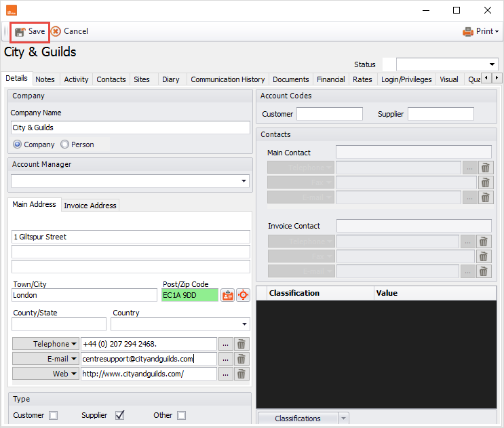Image resolution: width=504 pixels, height=428 pixels.
Task: Delete Main Contact telephone with trash icon
Action: point(486,168)
